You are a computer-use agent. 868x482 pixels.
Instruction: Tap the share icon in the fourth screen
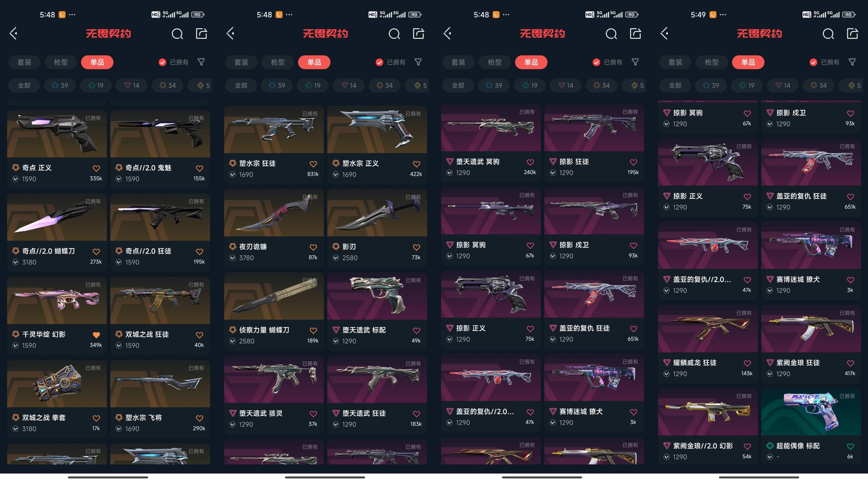[x=852, y=33]
